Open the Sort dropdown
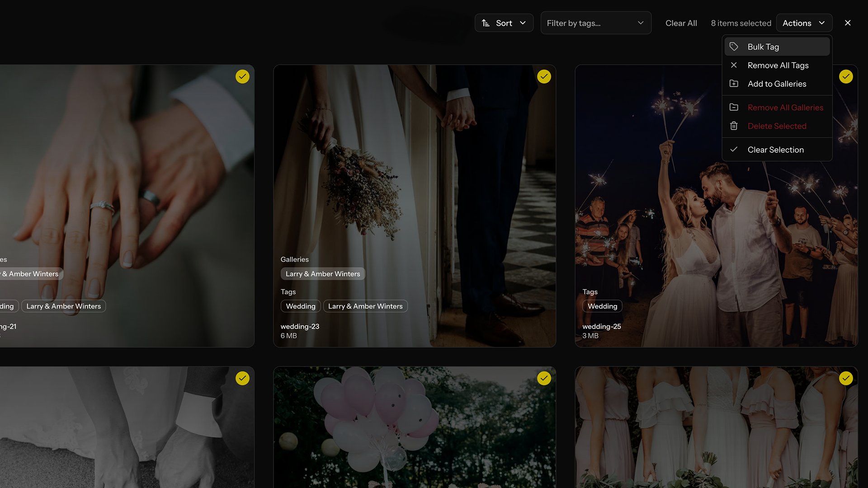The image size is (868, 488). click(504, 23)
